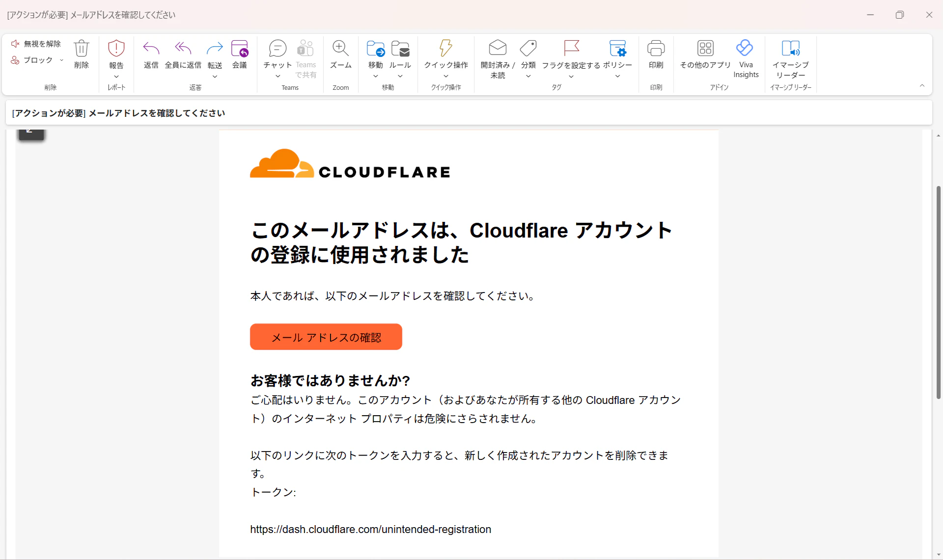Open the dash.cloudflare.com/unintended-registration link
Screen dimensions: 943x560
tap(371, 530)
